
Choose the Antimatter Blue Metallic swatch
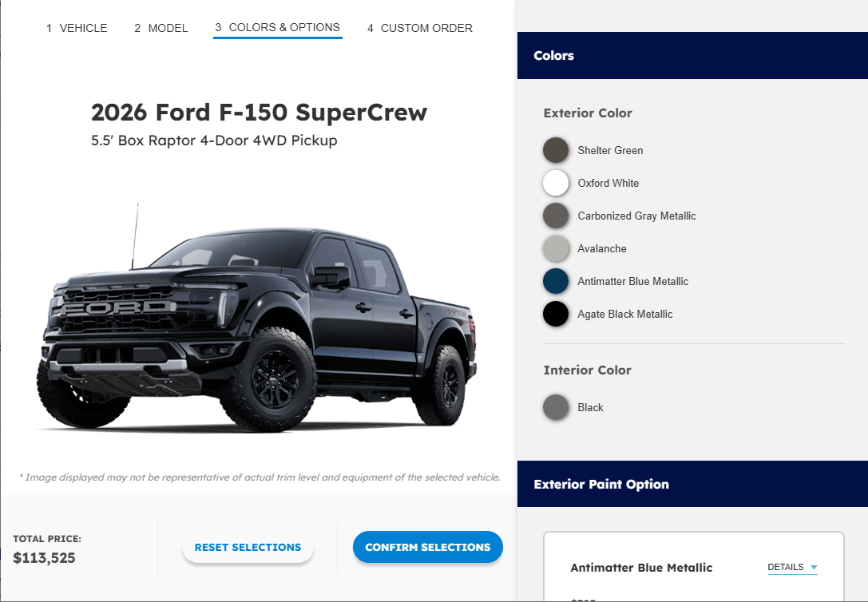coord(556,281)
